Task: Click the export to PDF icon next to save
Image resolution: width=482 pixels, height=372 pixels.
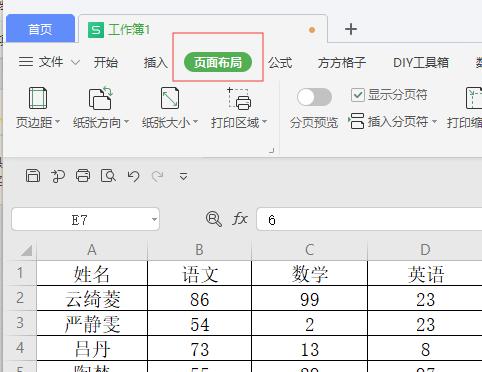Action: click(58, 176)
